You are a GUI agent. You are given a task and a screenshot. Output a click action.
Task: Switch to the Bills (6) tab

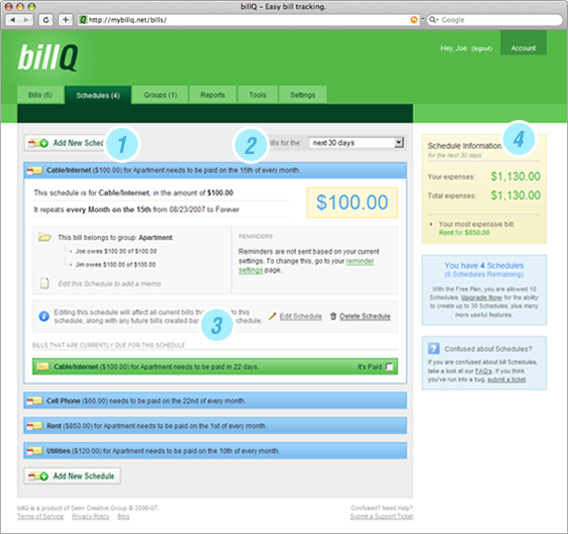tap(41, 95)
